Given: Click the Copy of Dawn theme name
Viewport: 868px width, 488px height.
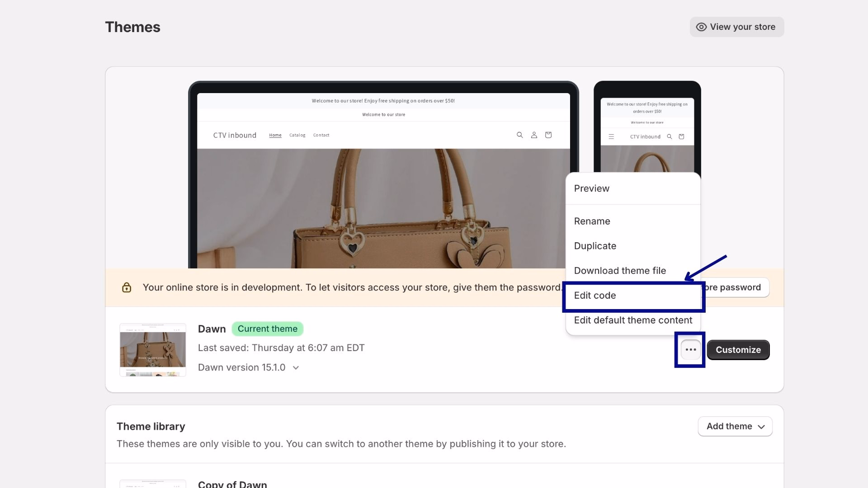Looking at the screenshot, I should (x=232, y=483).
